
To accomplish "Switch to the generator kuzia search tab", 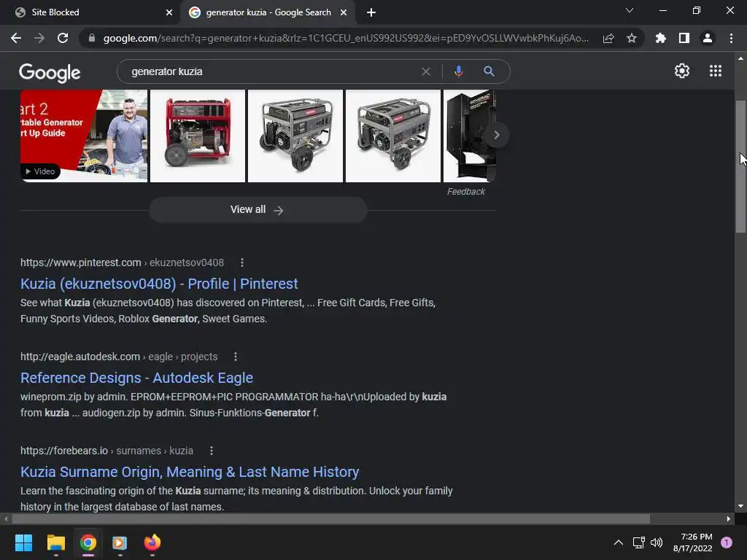I will 268,12.
